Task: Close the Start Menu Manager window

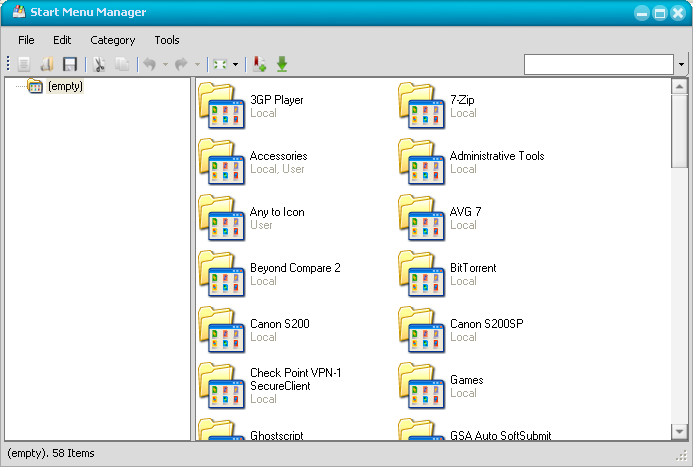Action: pyautogui.click(x=678, y=13)
